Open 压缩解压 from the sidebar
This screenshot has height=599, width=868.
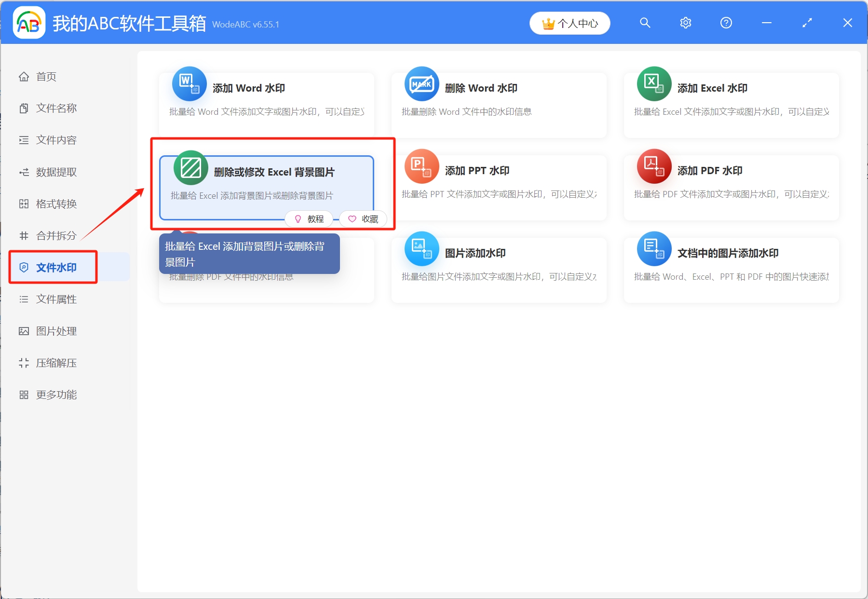tap(56, 363)
